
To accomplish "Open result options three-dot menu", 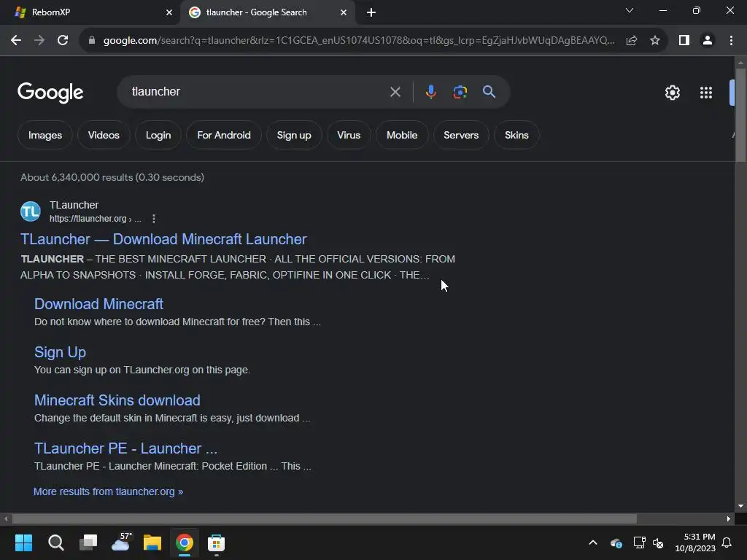I will pos(153,219).
